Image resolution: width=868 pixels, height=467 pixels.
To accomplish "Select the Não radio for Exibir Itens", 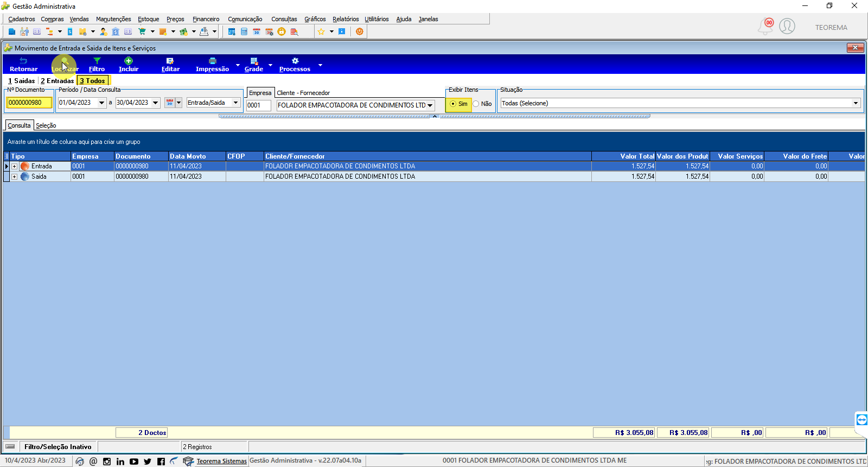I will click(x=476, y=104).
